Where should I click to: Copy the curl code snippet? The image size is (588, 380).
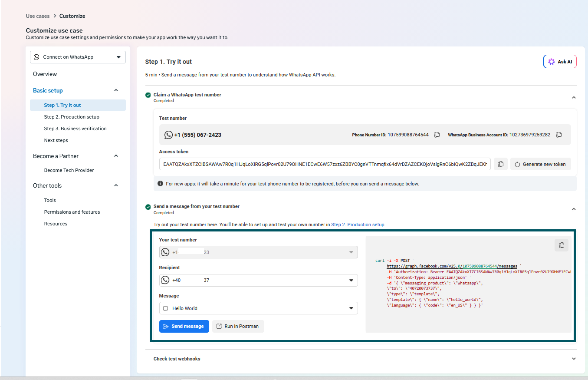[562, 245]
